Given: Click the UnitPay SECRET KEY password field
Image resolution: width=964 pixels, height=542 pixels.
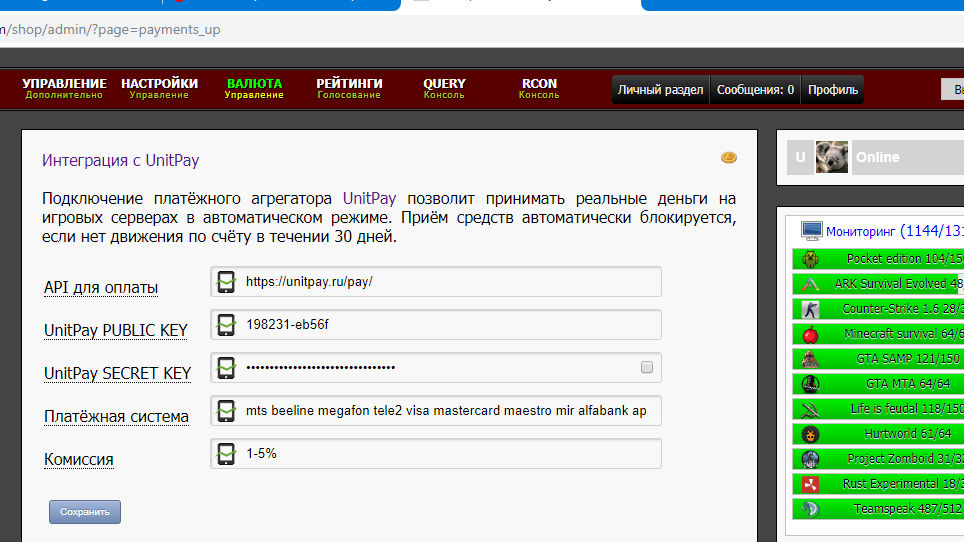Looking at the screenshot, I should tap(436, 368).
